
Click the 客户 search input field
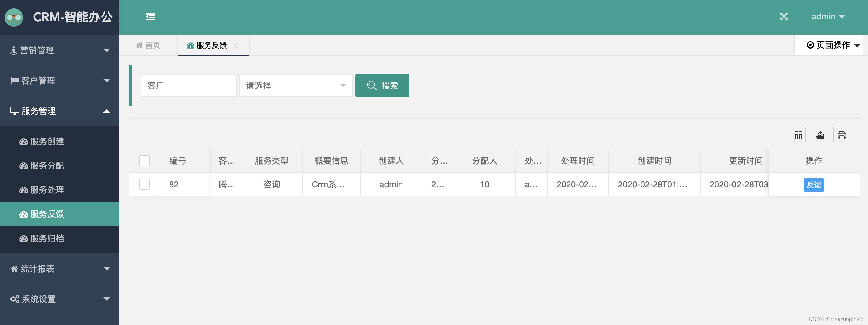pos(188,85)
